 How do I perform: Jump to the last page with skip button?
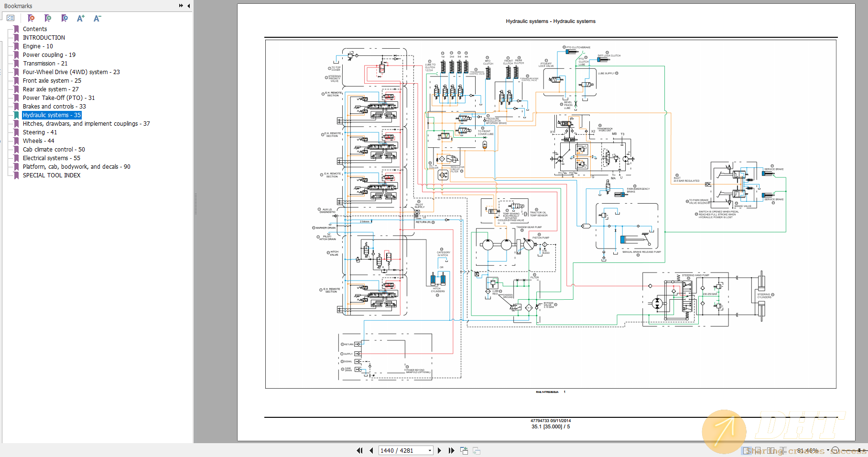click(452, 450)
